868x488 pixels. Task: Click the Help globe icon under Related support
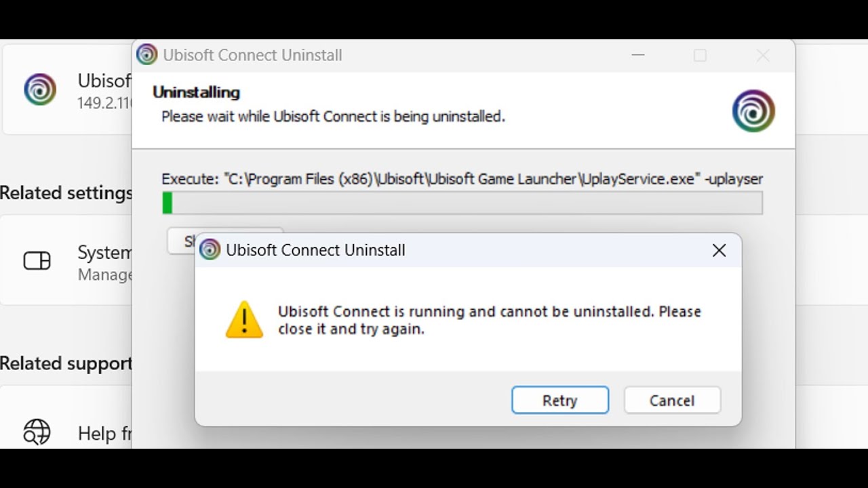(37, 432)
